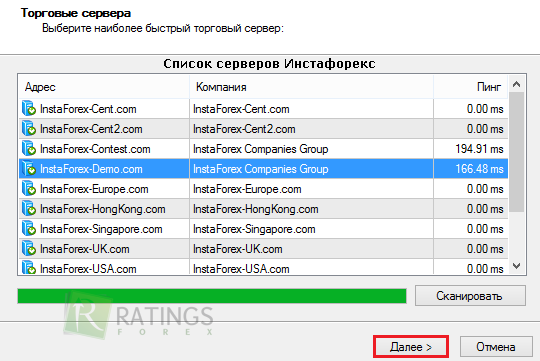Sort servers by Компания column header
Image resolution: width=540 pixels, height=361 pixels.
click(x=311, y=87)
